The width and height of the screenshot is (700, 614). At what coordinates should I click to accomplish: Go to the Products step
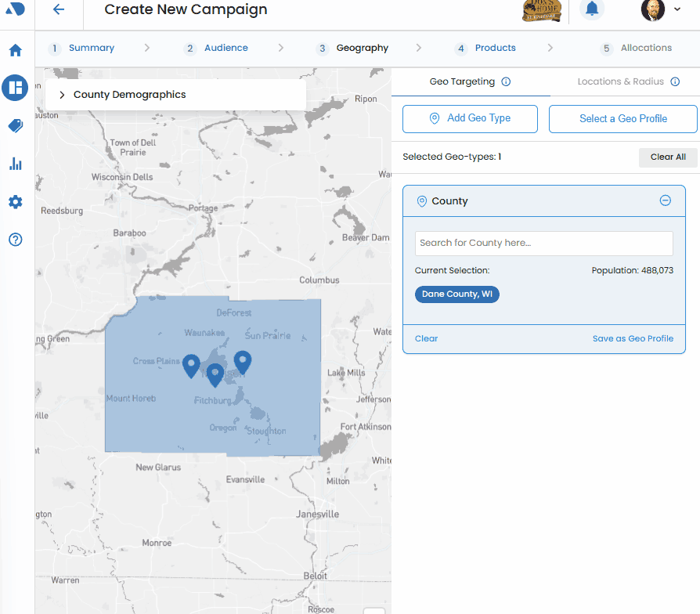[495, 48]
